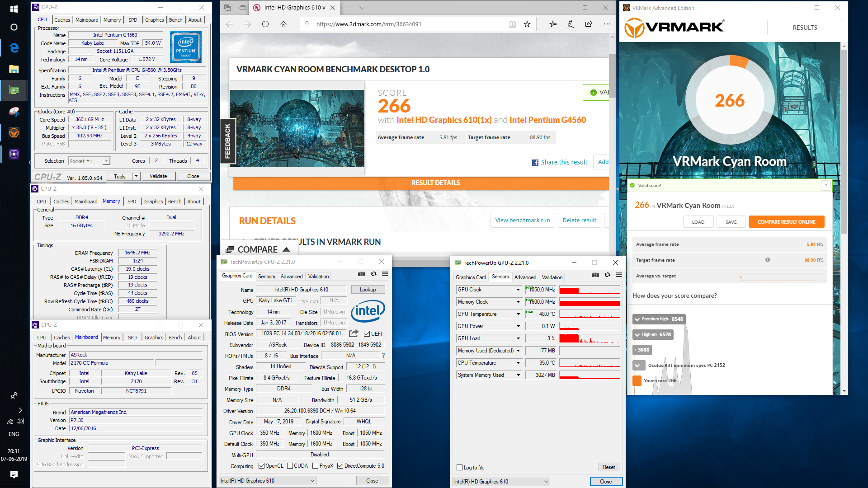Screen dimensions: 868x488
Task: Click the Windows Start button
Action: [x=14, y=9]
